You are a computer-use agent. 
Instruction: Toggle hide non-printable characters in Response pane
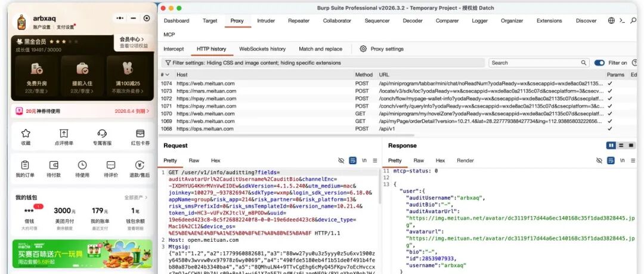point(599,161)
